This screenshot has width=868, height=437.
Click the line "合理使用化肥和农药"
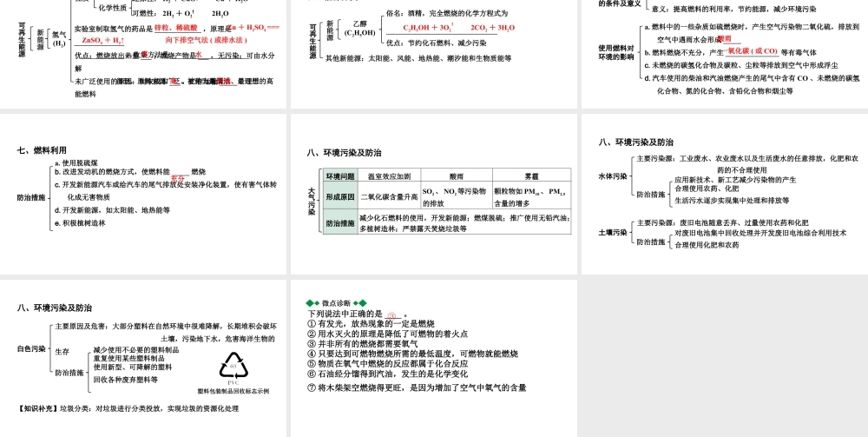(x=707, y=244)
